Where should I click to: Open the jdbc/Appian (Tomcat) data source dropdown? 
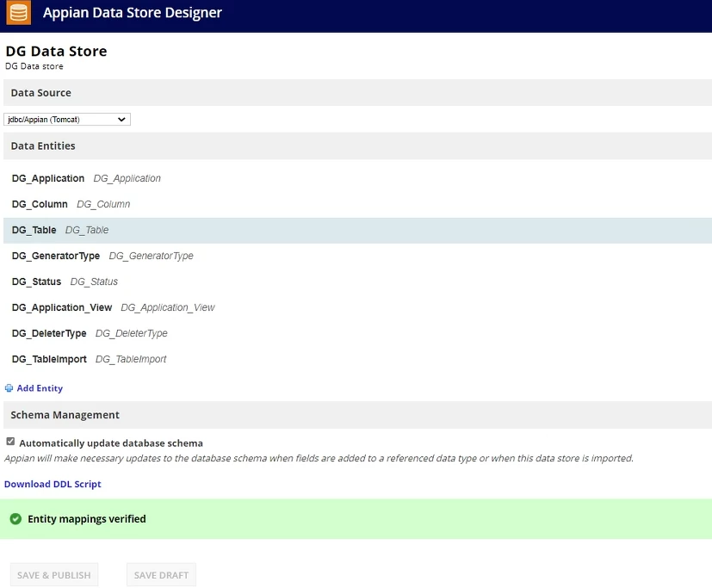pyautogui.click(x=67, y=120)
